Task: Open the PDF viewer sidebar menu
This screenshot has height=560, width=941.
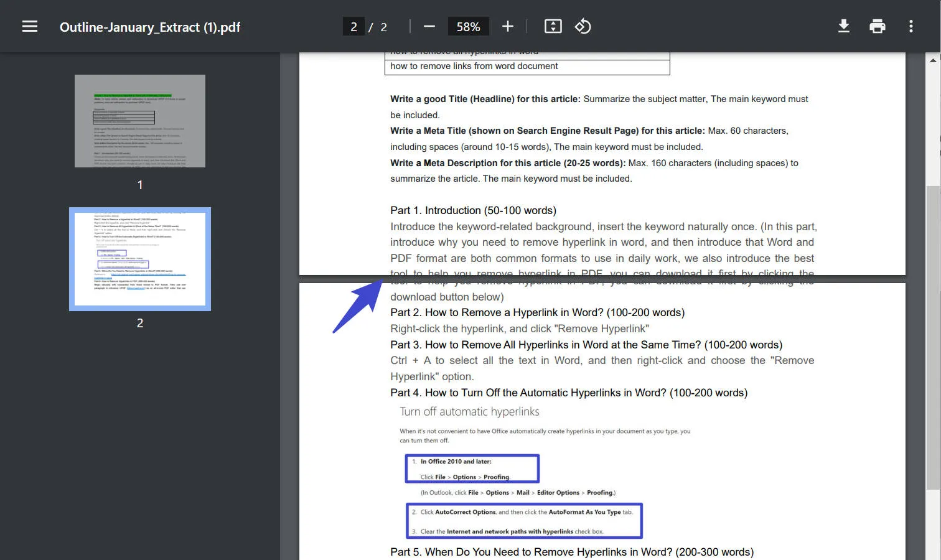Action: (29, 26)
